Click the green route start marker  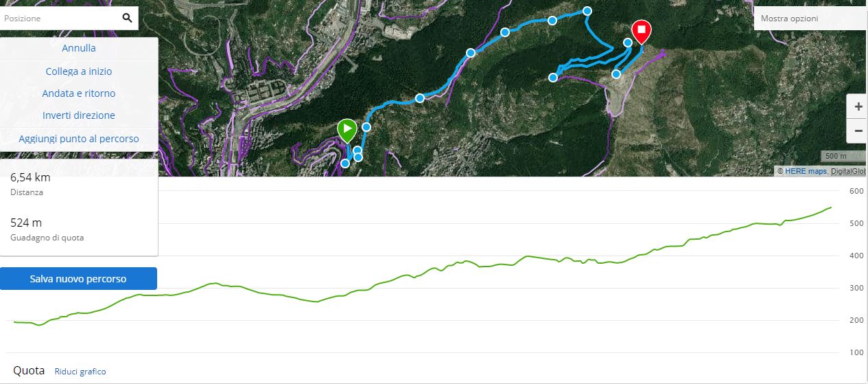pos(347,129)
